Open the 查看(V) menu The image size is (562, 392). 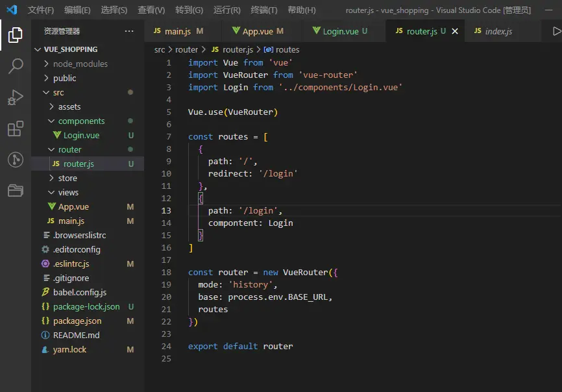click(x=151, y=10)
